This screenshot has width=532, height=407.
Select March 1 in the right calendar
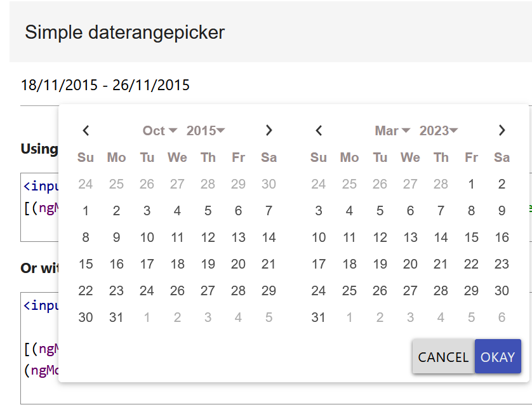pos(471,183)
